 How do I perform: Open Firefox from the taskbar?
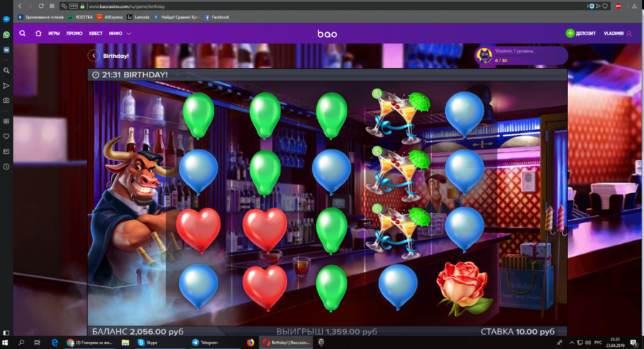pyautogui.click(x=250, y=343)
